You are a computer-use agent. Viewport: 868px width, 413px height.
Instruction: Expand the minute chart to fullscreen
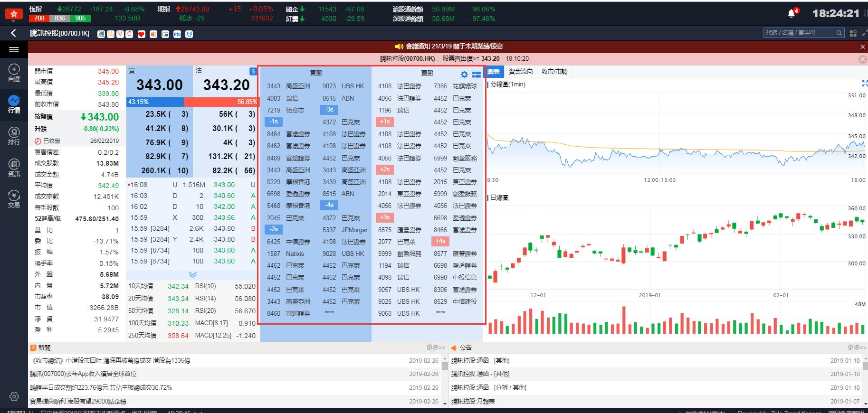pyautogui.click(x=864, y=84)
